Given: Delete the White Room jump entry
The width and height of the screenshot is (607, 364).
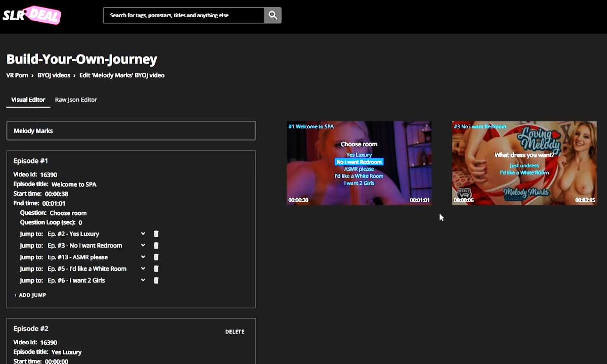Looking at the screenshot, I should 156,268.
